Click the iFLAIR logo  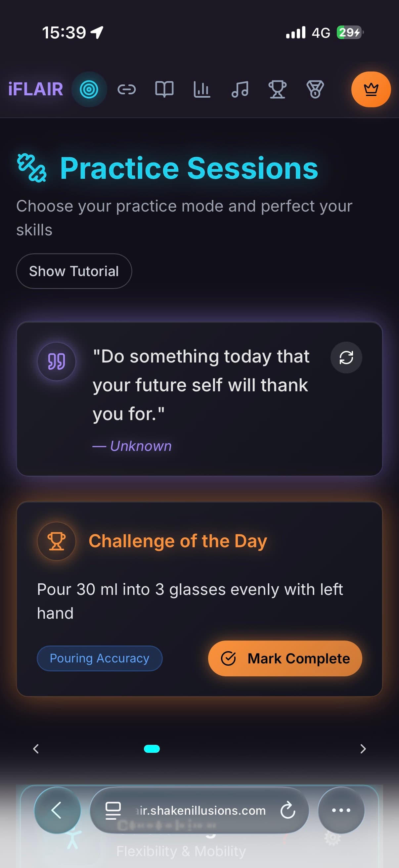pyautogui.click(x=35, y=89)
